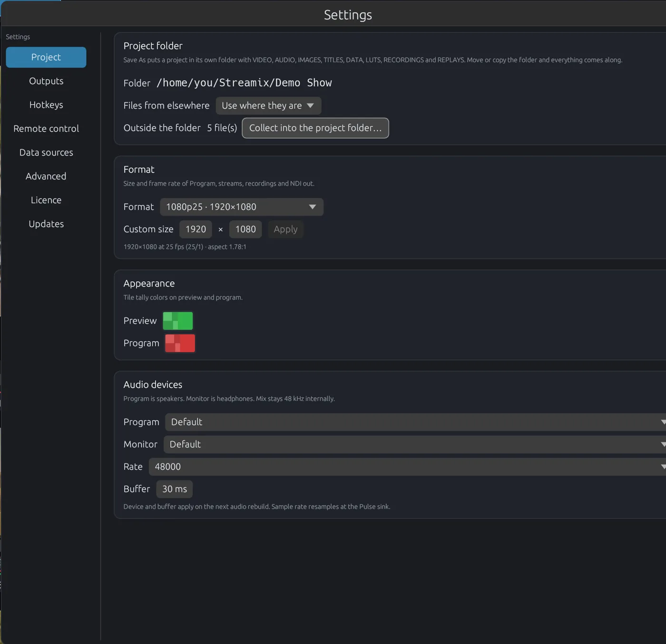Click the "Program is speakers" description text

(x=229, y=399)
